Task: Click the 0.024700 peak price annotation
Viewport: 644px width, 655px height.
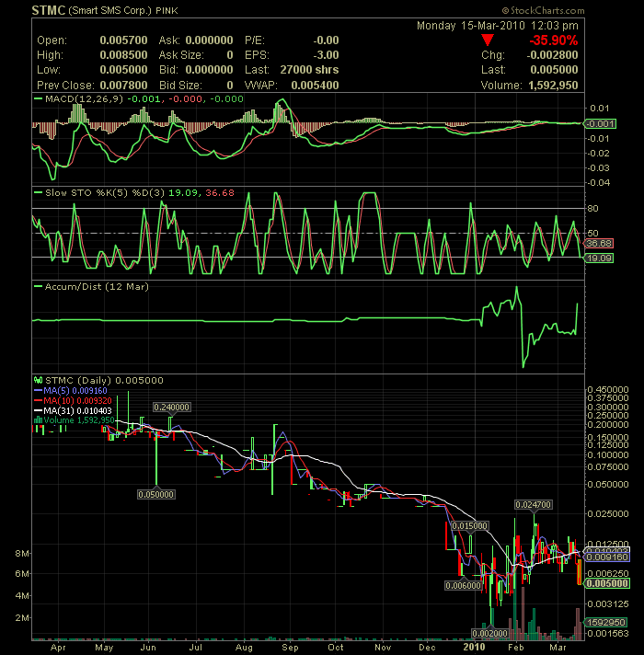Action: pyautogui.click(x=532, y=504)
